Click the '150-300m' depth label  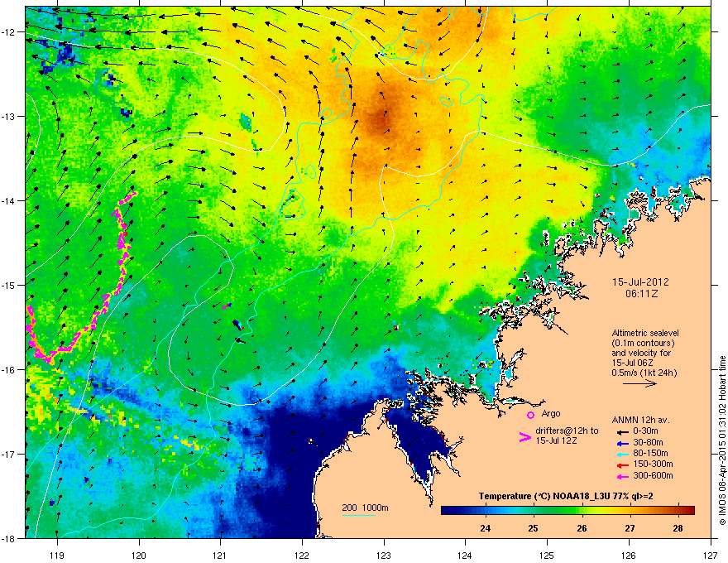coord(653,464)
